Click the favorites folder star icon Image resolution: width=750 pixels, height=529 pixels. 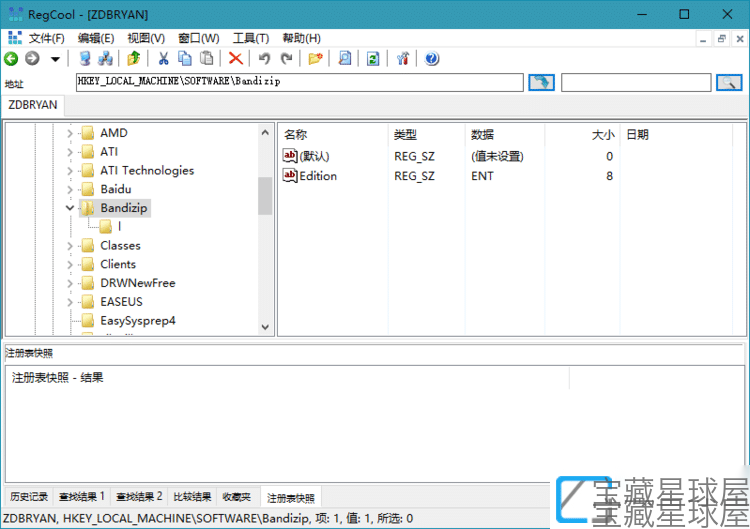coord(315,59)
